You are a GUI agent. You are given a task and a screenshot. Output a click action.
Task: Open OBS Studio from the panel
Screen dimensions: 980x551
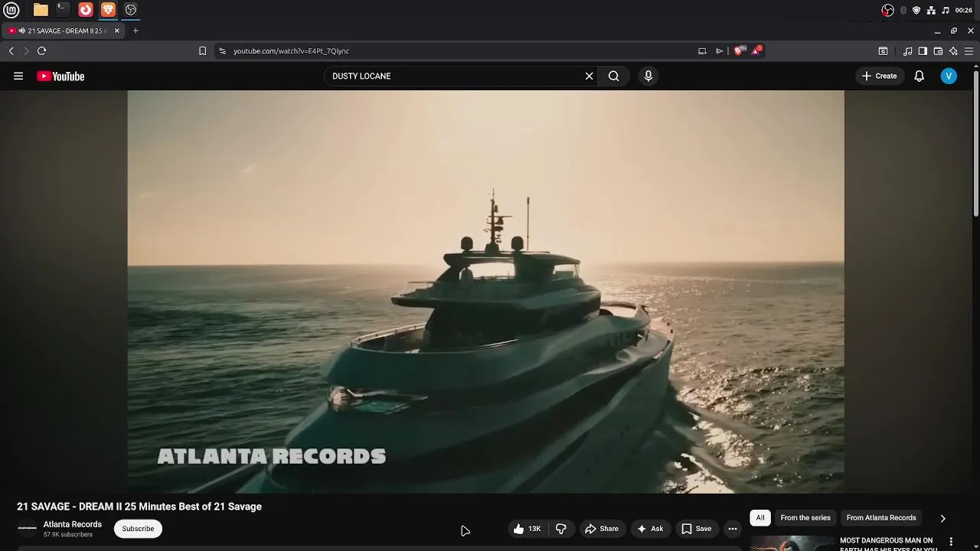click(131, 10)
